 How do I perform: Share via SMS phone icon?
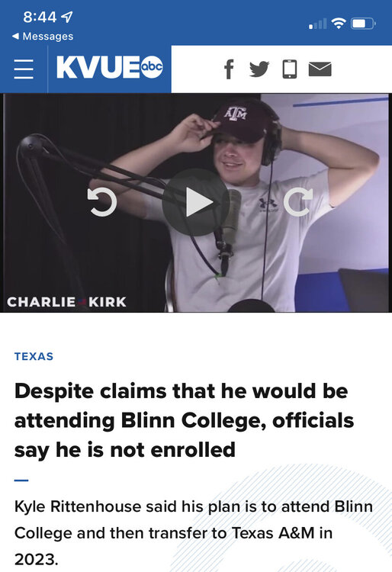290,69
